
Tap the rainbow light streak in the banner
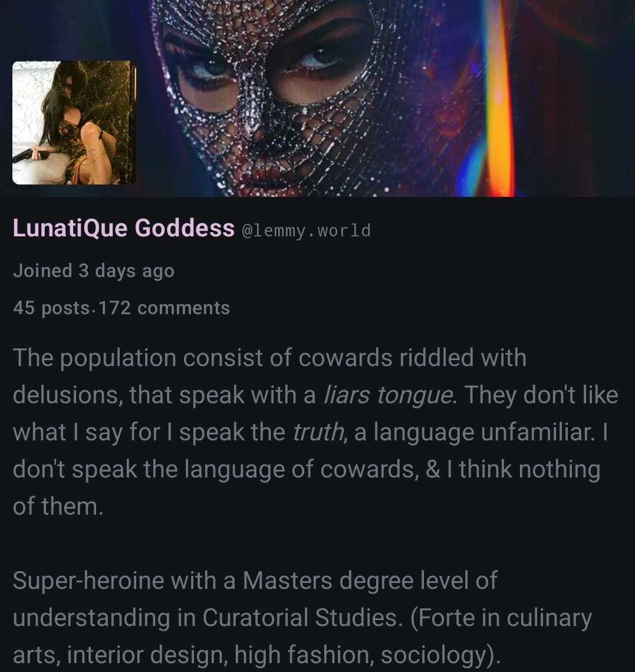coord(498,98)
